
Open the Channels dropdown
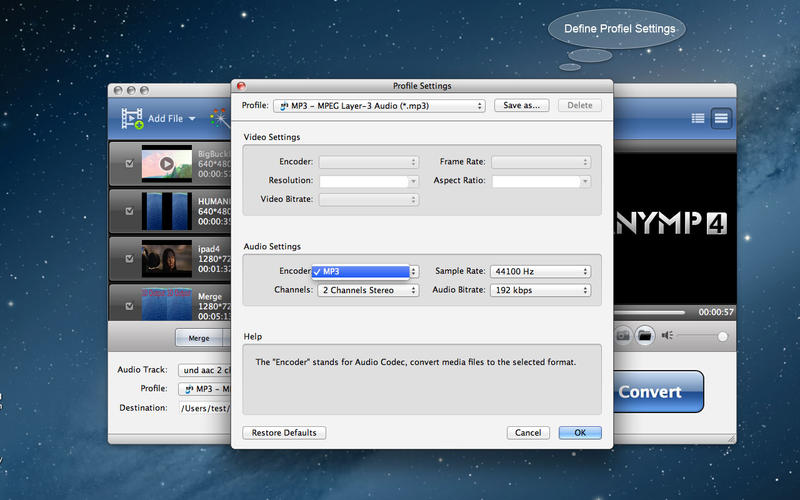(x=367, y=290)
